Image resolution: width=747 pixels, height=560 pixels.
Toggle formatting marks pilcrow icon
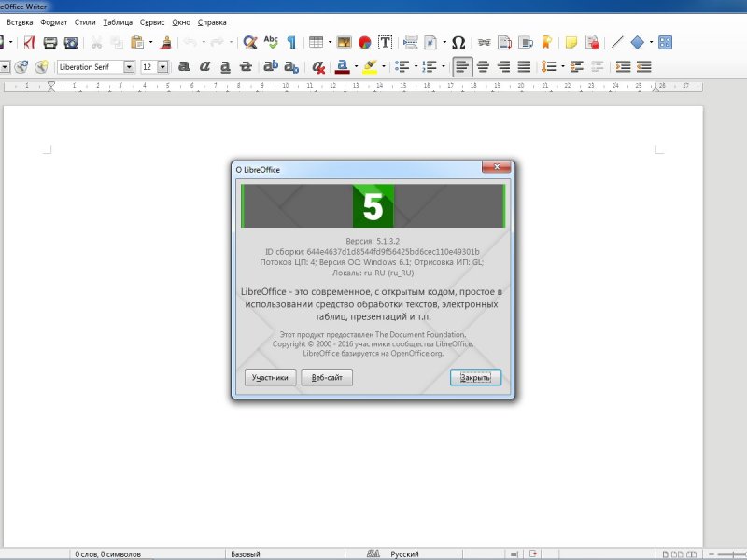click(291, 43)
